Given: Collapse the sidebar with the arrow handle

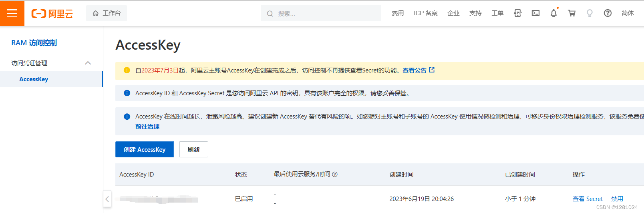Looking at the screenshot, I should pyautogui.click(x=107, y=199).
